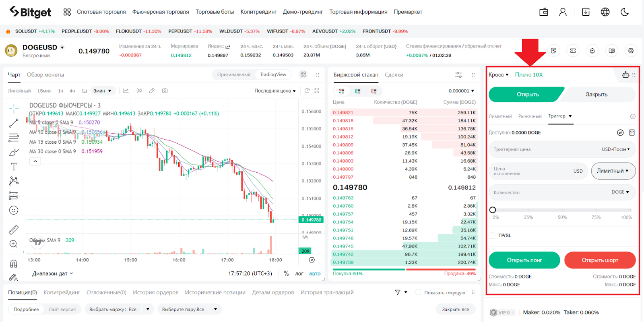Open the user profile icon

coord(563,12)
